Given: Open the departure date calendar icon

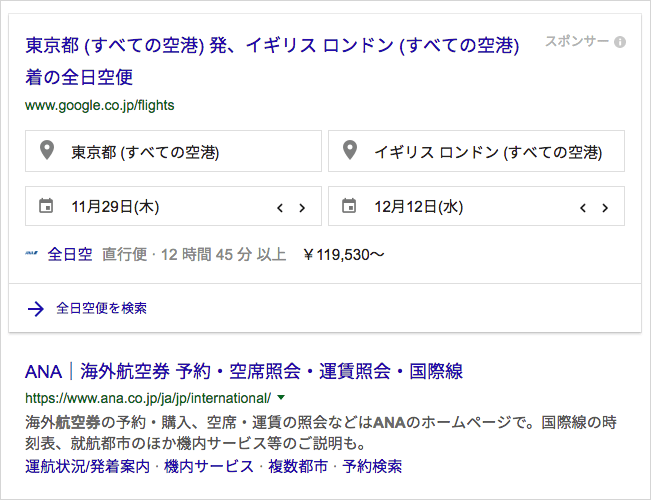Looking at the screenshot, I should coord(46,206).
